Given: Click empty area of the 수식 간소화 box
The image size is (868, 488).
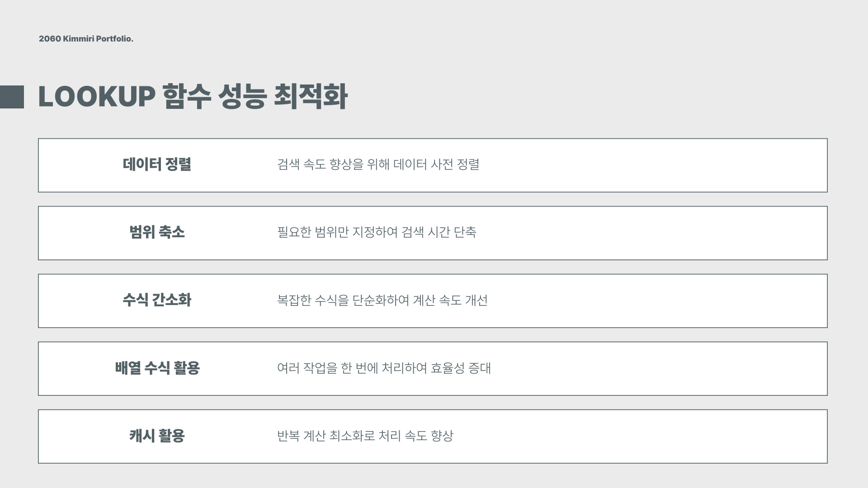Looking at the screenshot, I should coord(656,301).
